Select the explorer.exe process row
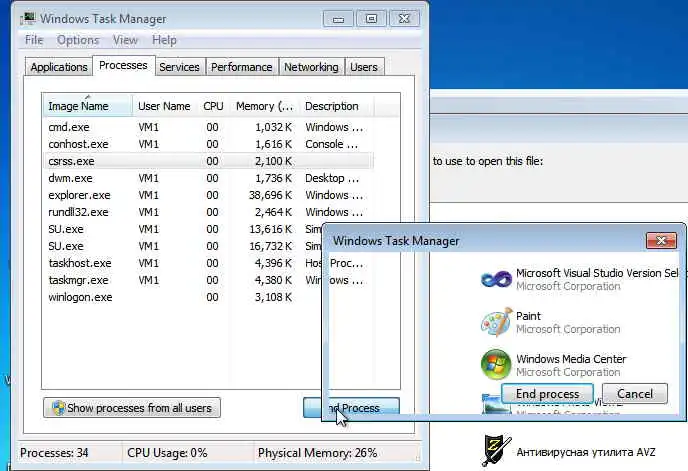This screenshot has width=688, height=471. click(x=208, y=195)
